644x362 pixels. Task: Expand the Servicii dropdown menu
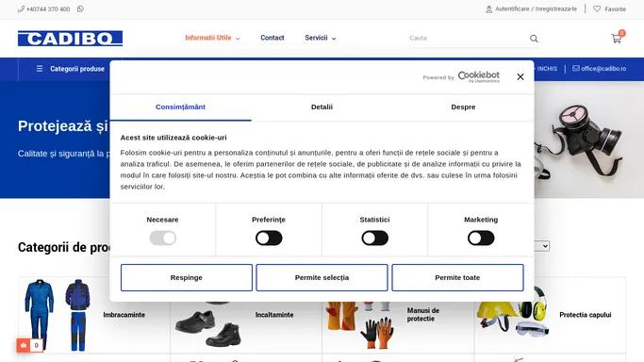(321, 38)
